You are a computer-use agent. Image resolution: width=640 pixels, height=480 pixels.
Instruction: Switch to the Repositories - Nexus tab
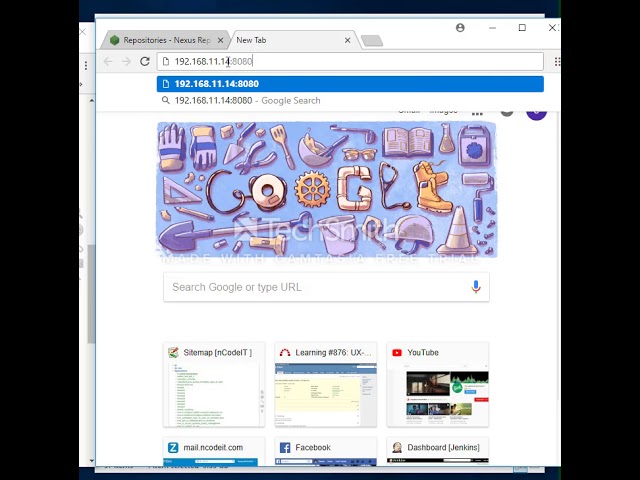pyautogui.click(x=165, y=40)
